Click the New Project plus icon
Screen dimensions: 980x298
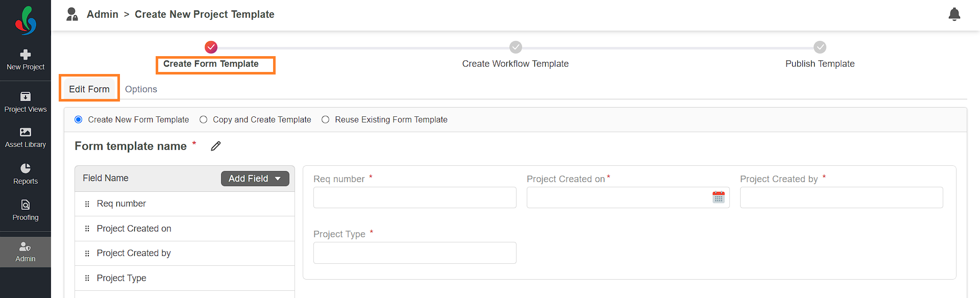pyautogui.click(x=26, y=55)
